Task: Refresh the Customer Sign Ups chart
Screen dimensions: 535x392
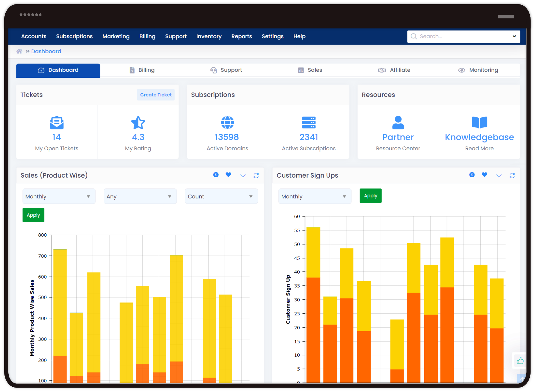Action: 512,175
